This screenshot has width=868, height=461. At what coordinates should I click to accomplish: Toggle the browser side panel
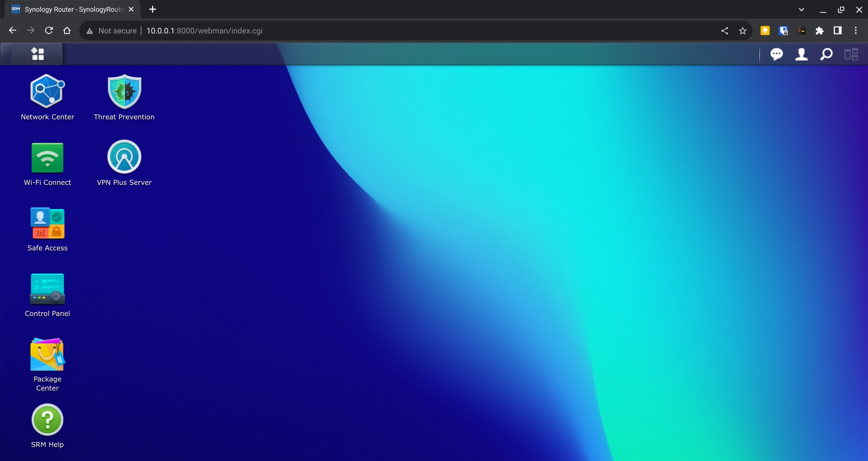(838, 31)
